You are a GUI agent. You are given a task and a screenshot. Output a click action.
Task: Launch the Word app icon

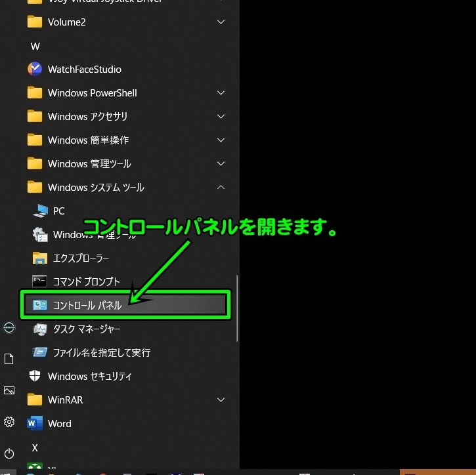point(35,423)
